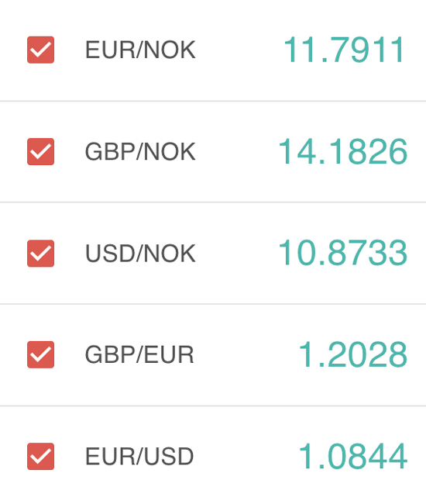
Task: Toggle the GBP/NOK checkbox off
Action: (40, 151)
